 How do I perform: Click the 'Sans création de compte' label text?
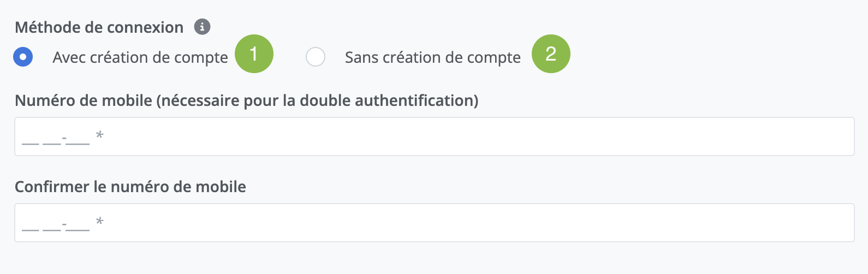pos(432,57)
